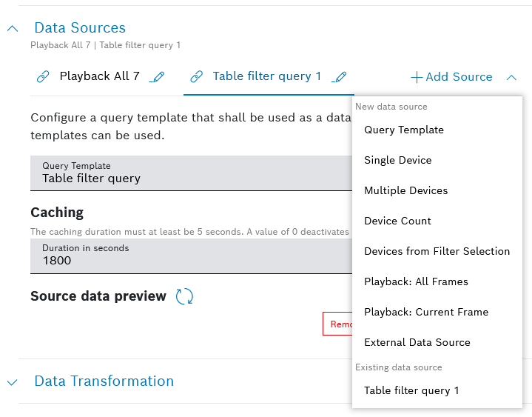
Task: Collapse the Add Source dropdown chevron
Action: [511, 77]
